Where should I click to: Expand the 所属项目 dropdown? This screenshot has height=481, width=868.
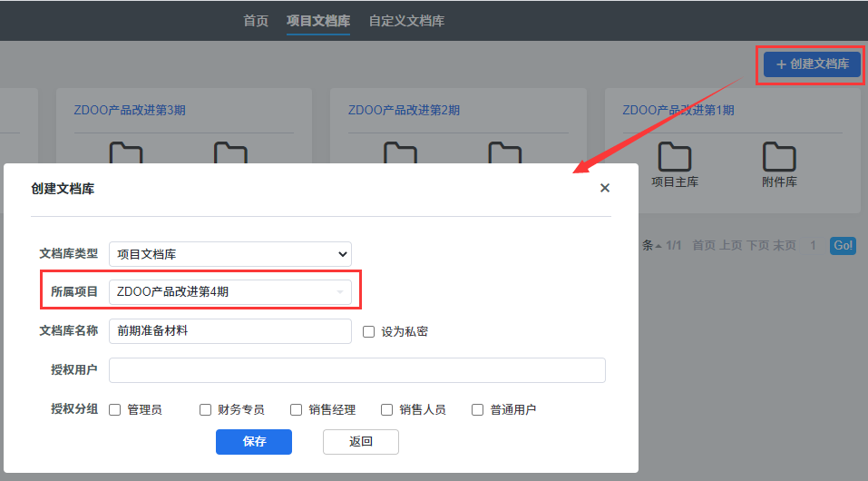pyautogui.click(x=230, y=292)
